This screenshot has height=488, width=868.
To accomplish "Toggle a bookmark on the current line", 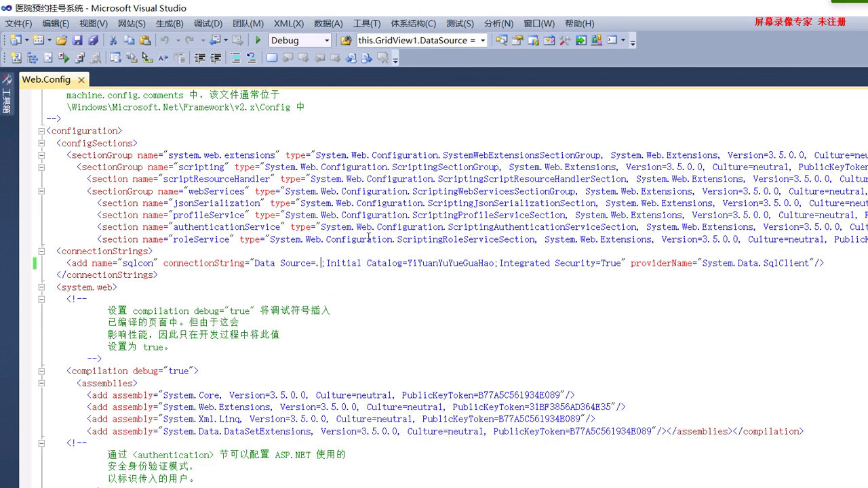I will [272, 58].
